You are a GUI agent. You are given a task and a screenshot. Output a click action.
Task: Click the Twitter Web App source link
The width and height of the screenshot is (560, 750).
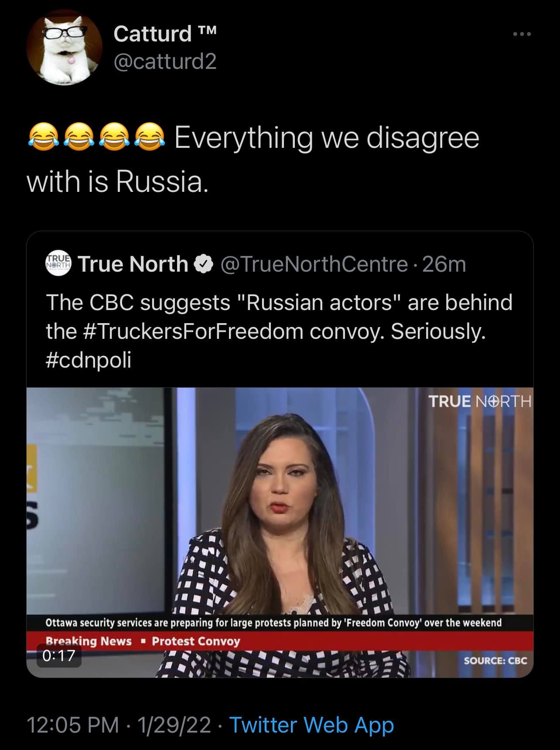311,725
